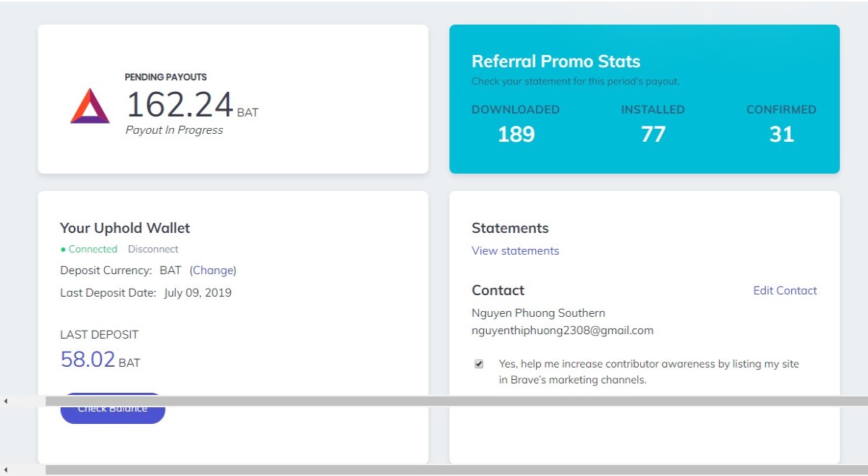Select the 162.24 pending payout amount

pos(179,105)
